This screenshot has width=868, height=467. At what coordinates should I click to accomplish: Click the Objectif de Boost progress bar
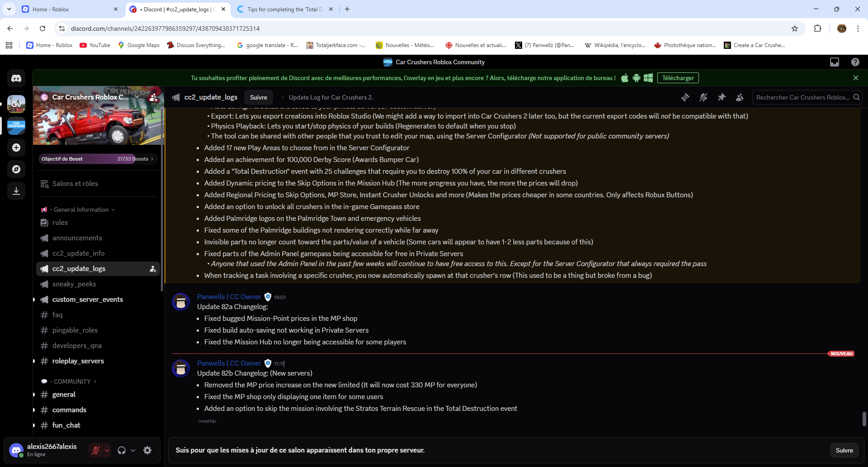click(x=97, y=159)
